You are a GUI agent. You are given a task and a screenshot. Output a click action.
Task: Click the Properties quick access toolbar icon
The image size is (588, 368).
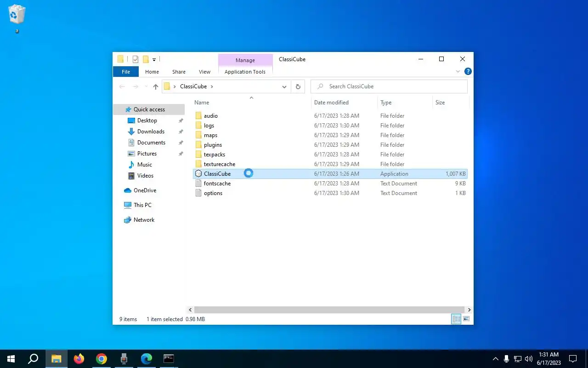click(x=136, y=59)
